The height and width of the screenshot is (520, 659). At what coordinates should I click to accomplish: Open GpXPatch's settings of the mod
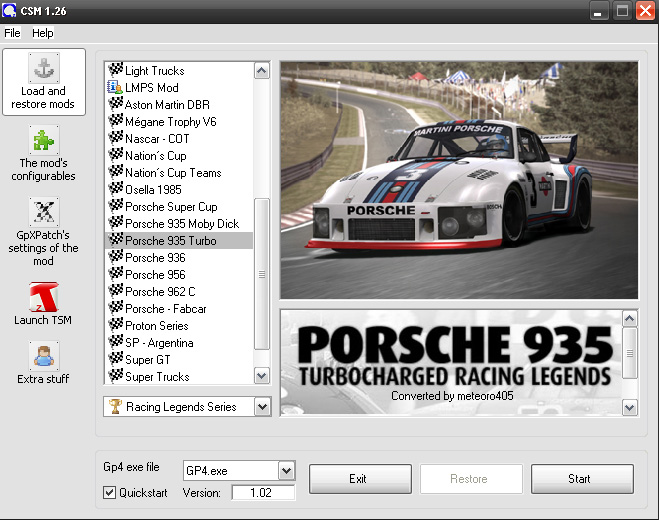click(44, 231)
